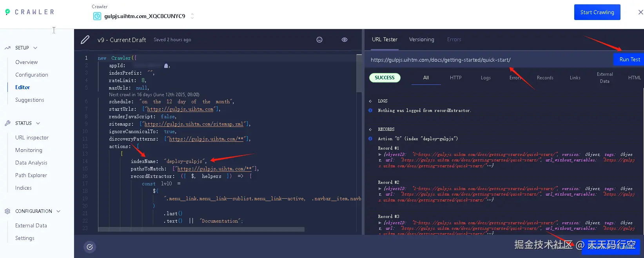Viewport: 644px width, 258px height.
Task: Collapse the RECORDS section arrow
Action: [x=370, y=130]
